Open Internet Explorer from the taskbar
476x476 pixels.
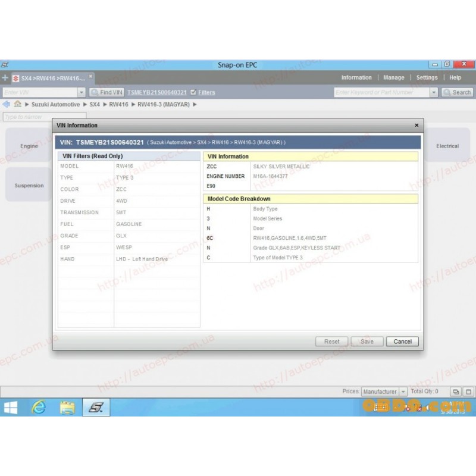click(x=39, y=407)
